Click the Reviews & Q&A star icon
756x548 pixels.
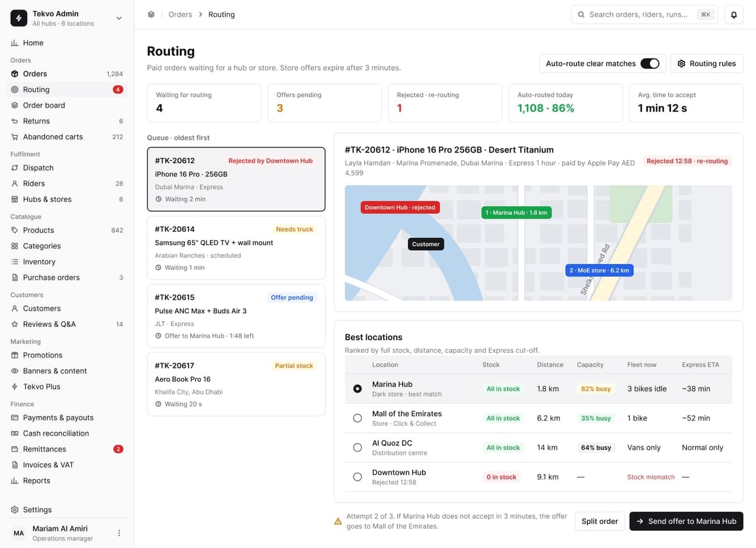coord(14,324)
